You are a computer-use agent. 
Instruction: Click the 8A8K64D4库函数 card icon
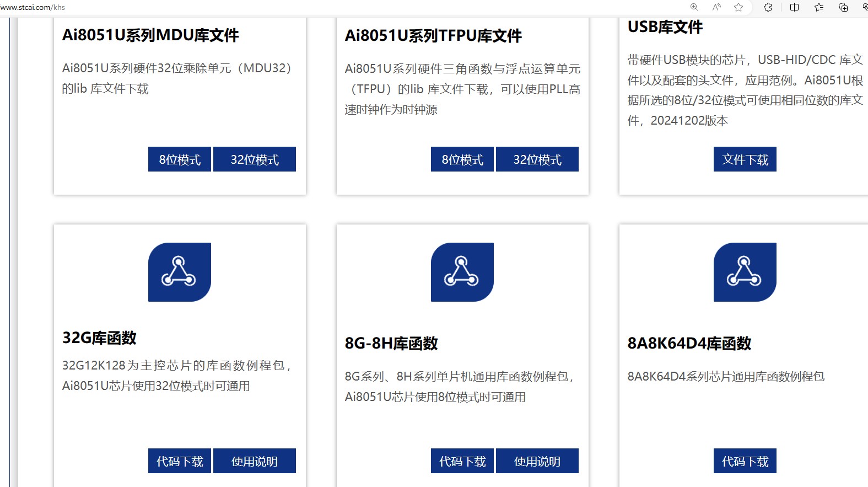pos(745,272)
